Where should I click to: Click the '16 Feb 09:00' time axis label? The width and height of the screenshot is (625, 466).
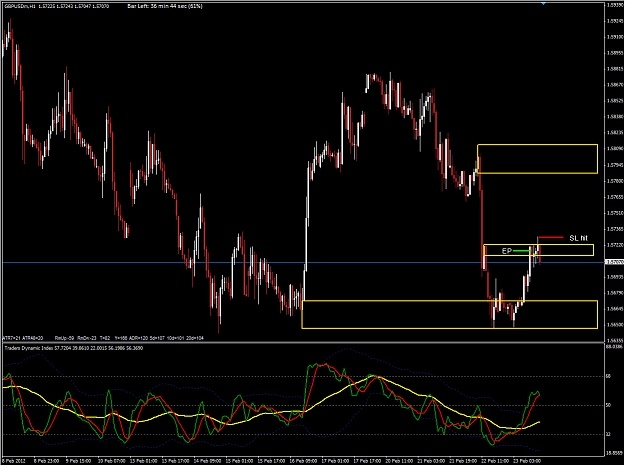[x=303, y=461]
